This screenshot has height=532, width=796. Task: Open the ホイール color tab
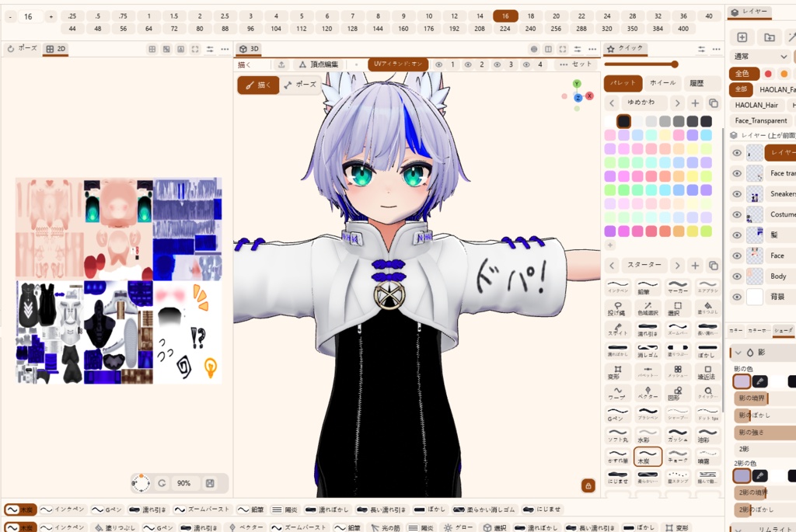662,82
